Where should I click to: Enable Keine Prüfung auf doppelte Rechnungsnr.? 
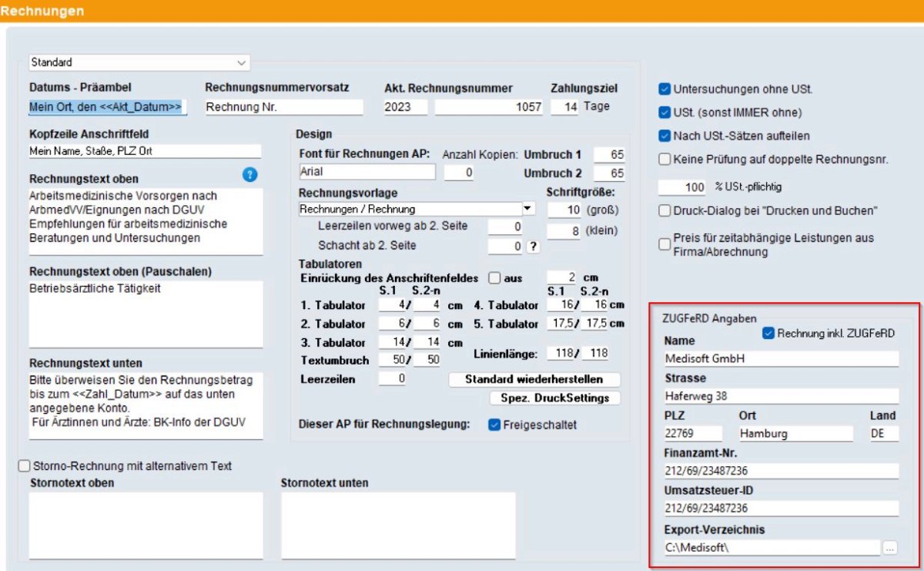(x=665, y=160)
